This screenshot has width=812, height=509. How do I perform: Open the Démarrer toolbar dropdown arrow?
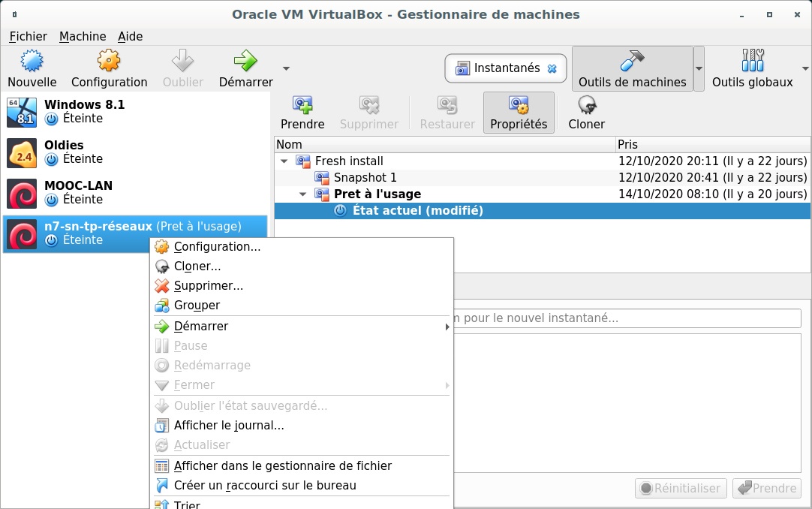pyautogui.click(x=286, y=68)
